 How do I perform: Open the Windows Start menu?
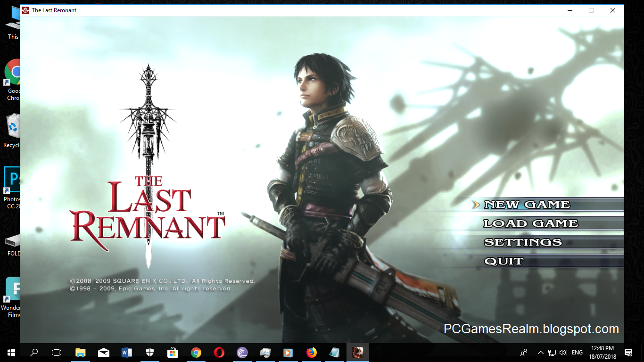click(x=11, y=352)
